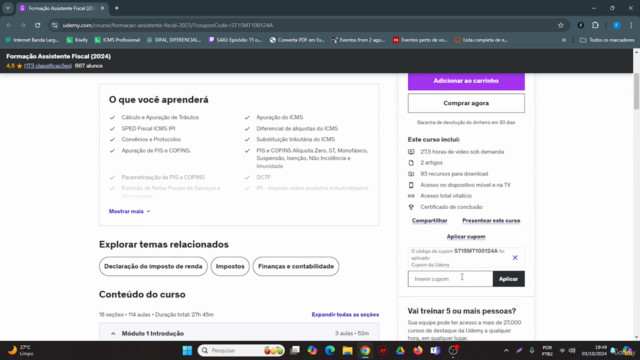This screenshot has width=640, height=360.
Task: Open Google Drive from the taskbar
Action: (x=400, y=350)
